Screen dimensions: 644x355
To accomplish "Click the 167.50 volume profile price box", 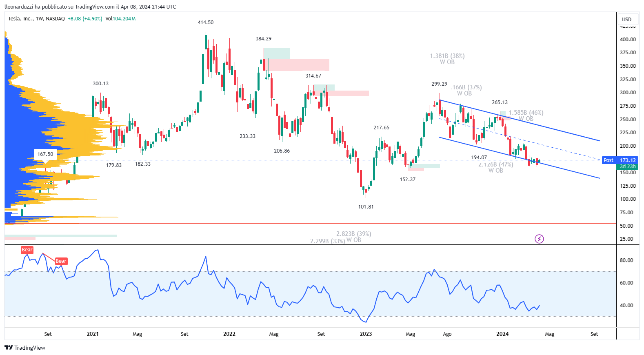I will click(45, 154).
